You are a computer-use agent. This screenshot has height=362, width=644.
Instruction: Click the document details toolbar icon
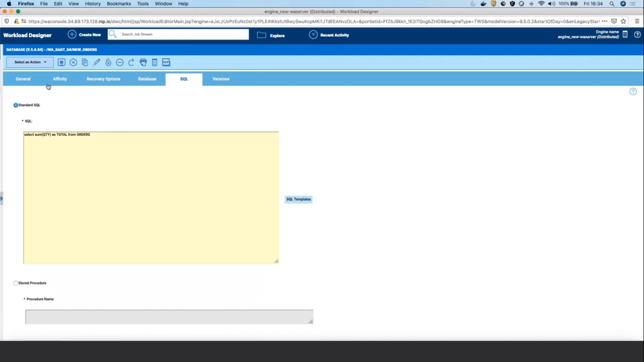click(154, 62)
